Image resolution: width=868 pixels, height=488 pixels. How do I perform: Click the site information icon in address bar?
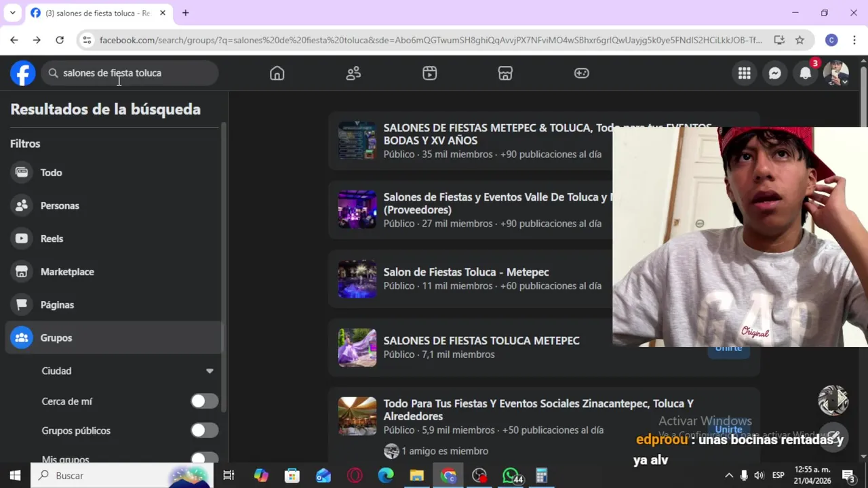click(87, 40)
